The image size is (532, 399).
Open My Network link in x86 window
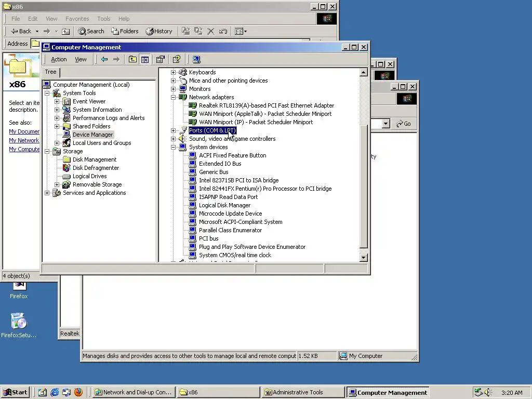(24, 140)
